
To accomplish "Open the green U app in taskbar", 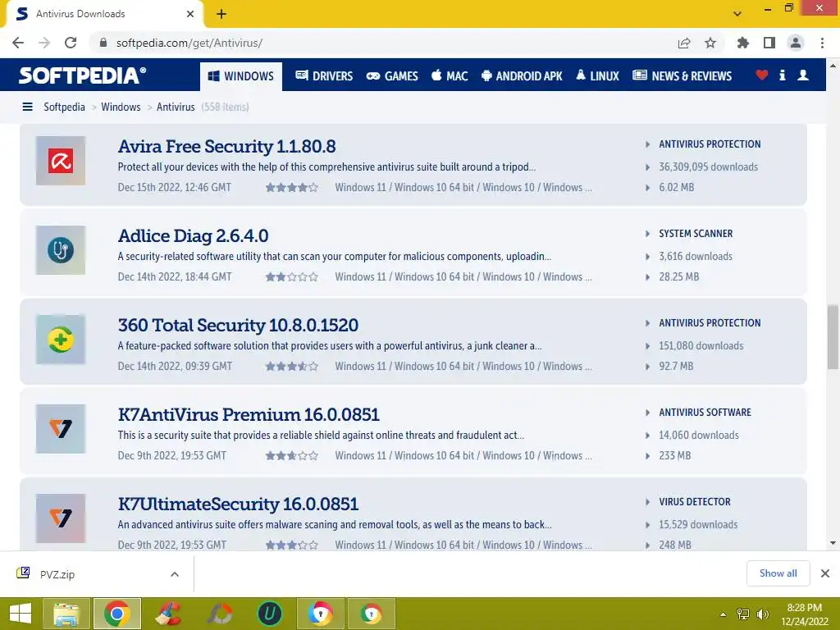I will point(270,614).
